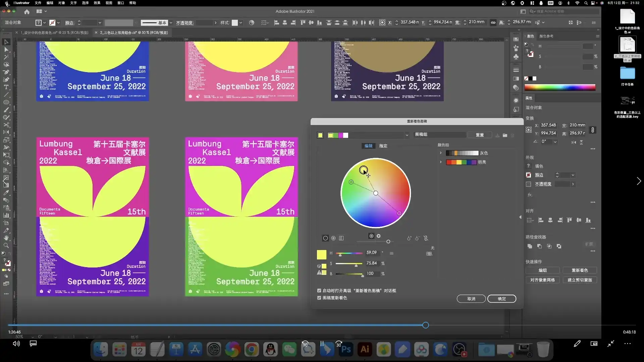The image size is (644, 362).
Task: Open the 效果 menu in menu bar
Action: pyautogui.click(x=97, y=3)
